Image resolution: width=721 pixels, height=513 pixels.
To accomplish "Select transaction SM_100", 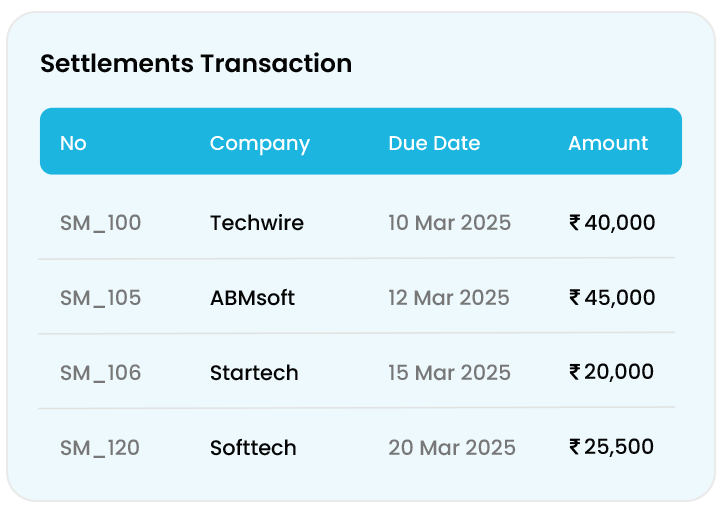I will click(x=100, y=222).
